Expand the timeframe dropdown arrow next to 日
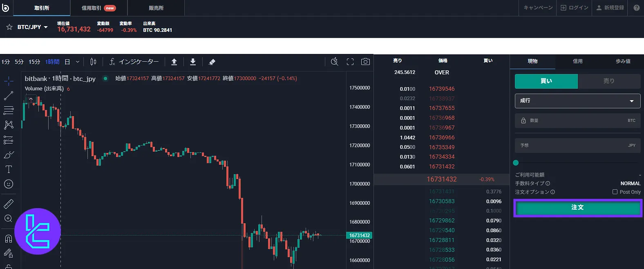 click(x=78, y=62)
